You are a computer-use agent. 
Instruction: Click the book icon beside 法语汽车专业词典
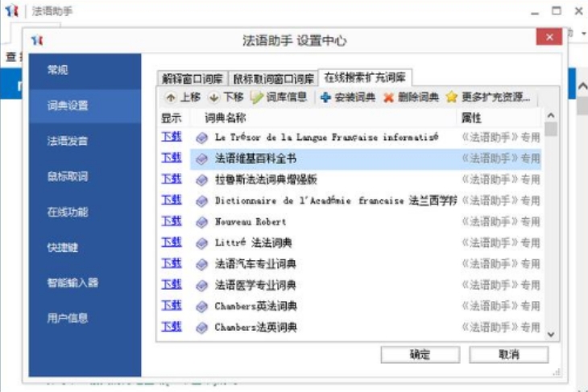pyautogui.click(x=201, y=265)
